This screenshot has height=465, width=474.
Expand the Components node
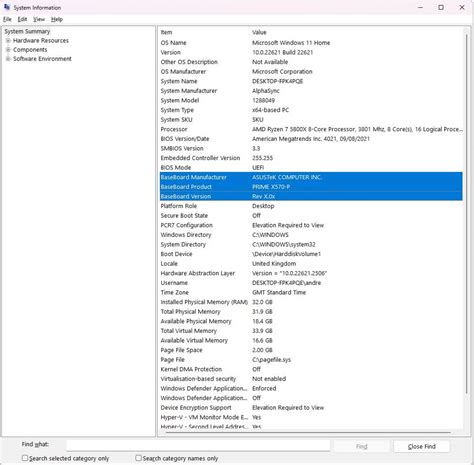8,50
